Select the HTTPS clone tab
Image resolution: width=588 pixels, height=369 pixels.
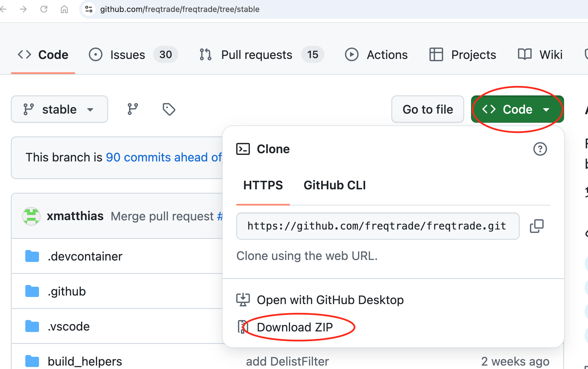coord(263,185)
